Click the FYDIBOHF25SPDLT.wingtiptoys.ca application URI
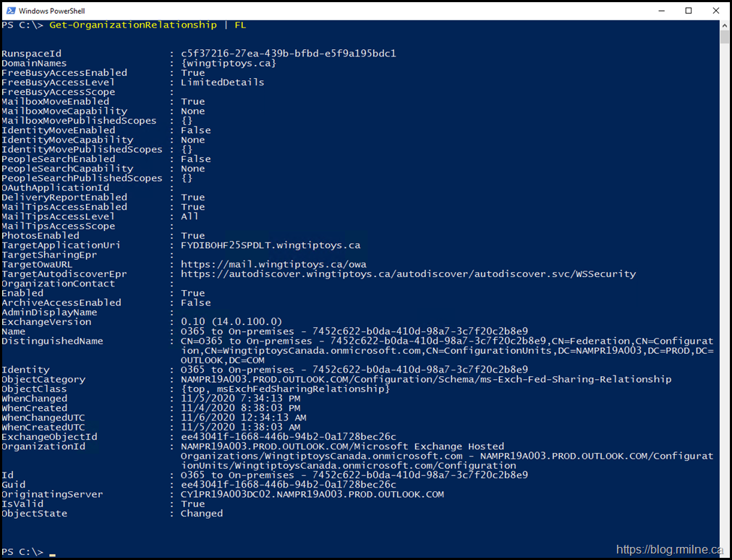This screenshot has width=732, height=560. click(270, 245)
